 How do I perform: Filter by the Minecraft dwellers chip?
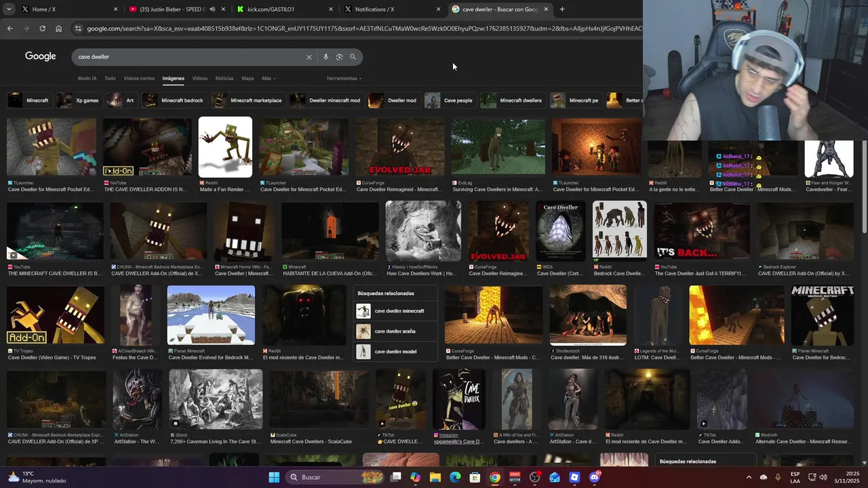point(513,100)
